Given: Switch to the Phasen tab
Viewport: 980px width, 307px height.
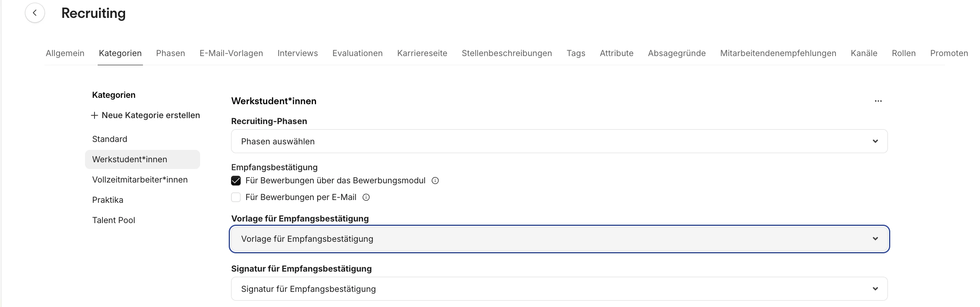Looking at the screenshot, I should click(170, 53).
